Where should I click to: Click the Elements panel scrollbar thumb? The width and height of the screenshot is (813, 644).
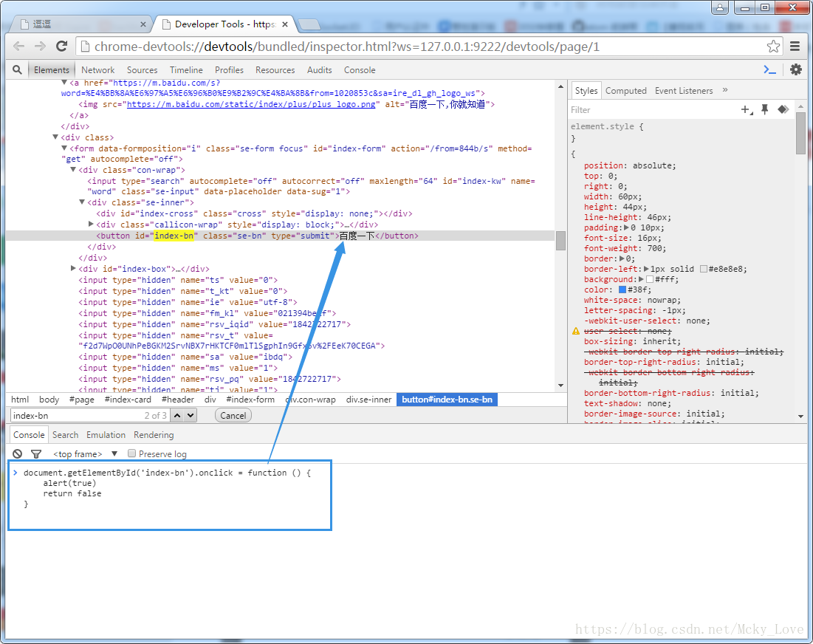(x=560, y=241)
